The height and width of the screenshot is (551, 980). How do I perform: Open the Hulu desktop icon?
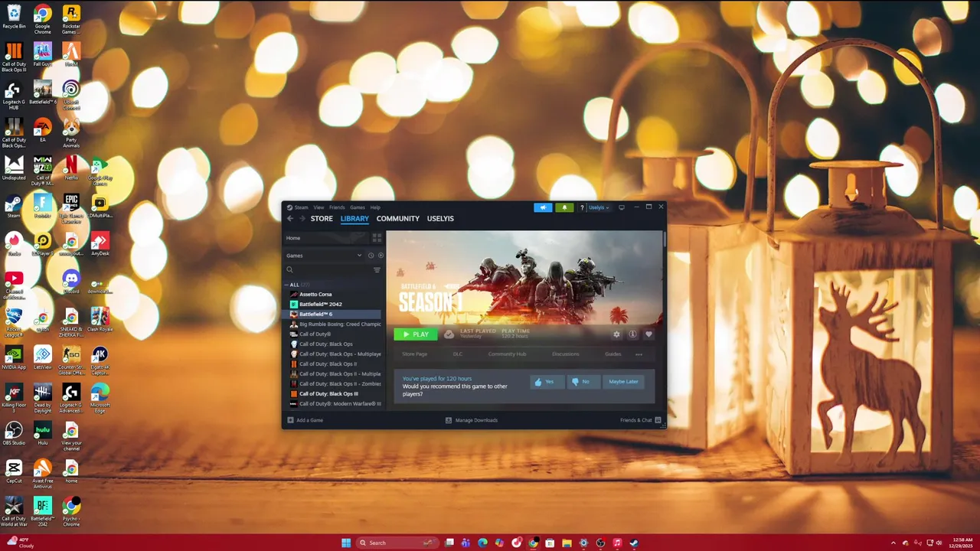[x=42, y=433]
